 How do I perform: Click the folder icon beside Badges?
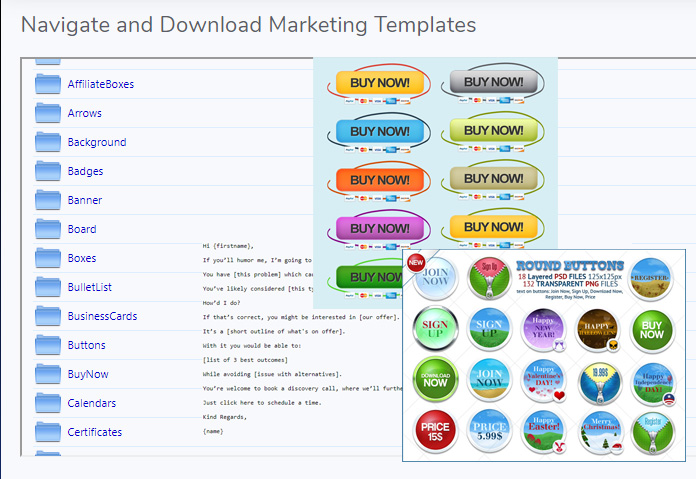click(x=48, y=171)
